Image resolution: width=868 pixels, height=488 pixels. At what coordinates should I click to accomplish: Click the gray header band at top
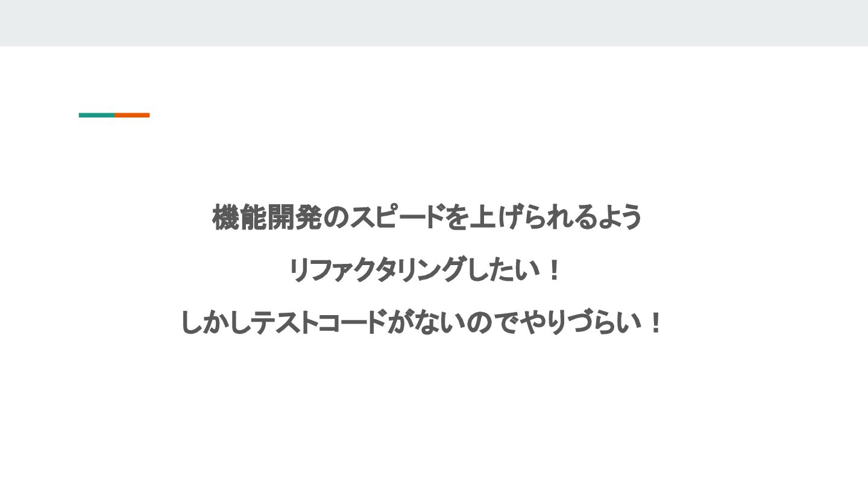pos(434,23)
